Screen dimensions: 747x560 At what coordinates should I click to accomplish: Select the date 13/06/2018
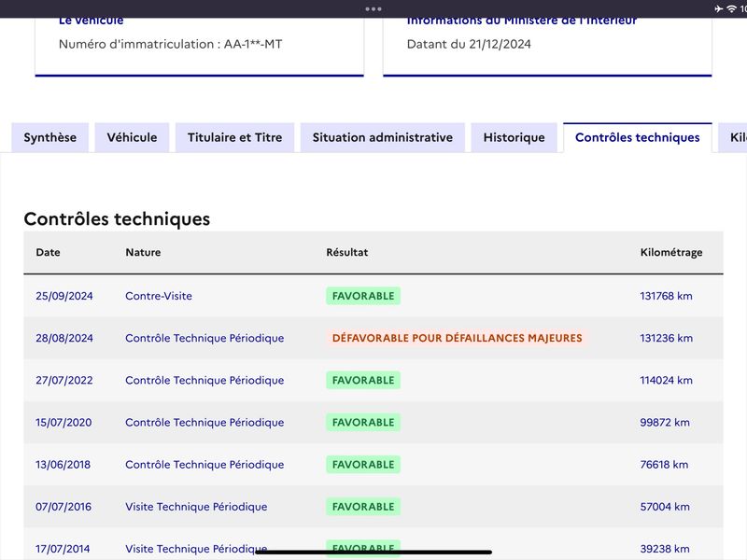(63, 464)
